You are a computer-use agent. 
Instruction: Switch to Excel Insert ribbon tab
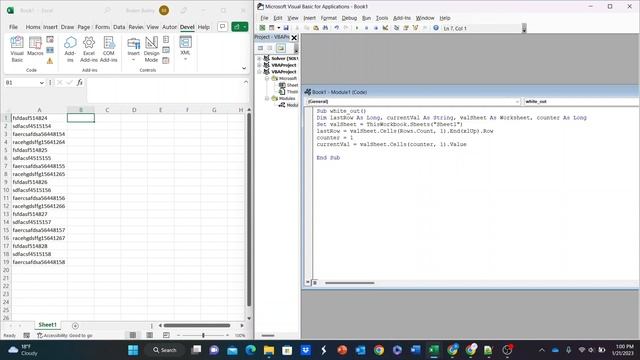50,27
